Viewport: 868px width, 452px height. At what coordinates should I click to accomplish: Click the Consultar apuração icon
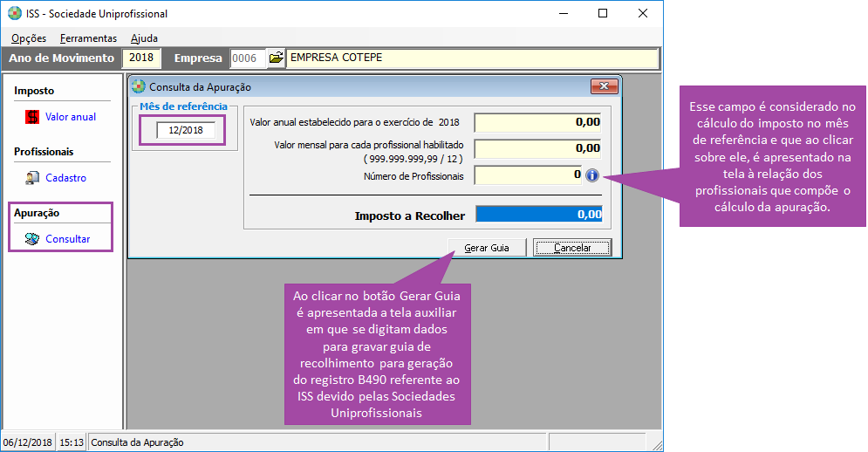(x=32, y=239)
